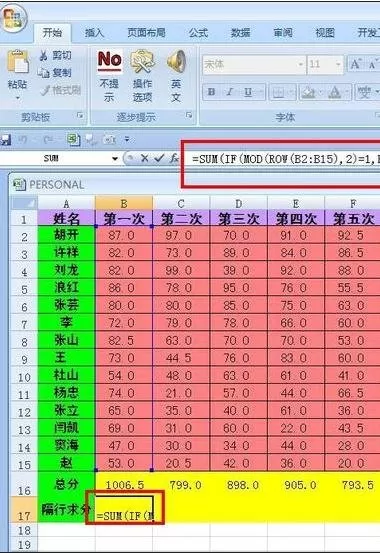This screenshot has height=553, width=380.
Task: Expand the 逐步提示 dialog launcher
Action: (189, 115)
